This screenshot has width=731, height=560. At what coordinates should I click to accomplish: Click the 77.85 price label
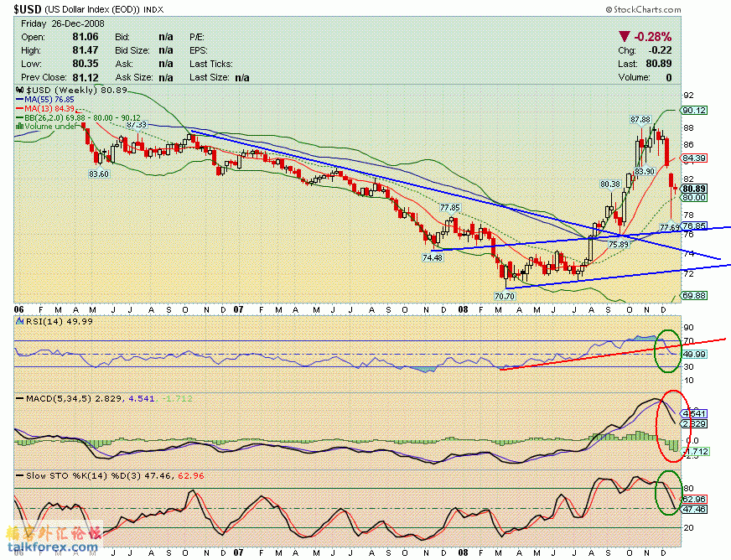pos(450,208)
